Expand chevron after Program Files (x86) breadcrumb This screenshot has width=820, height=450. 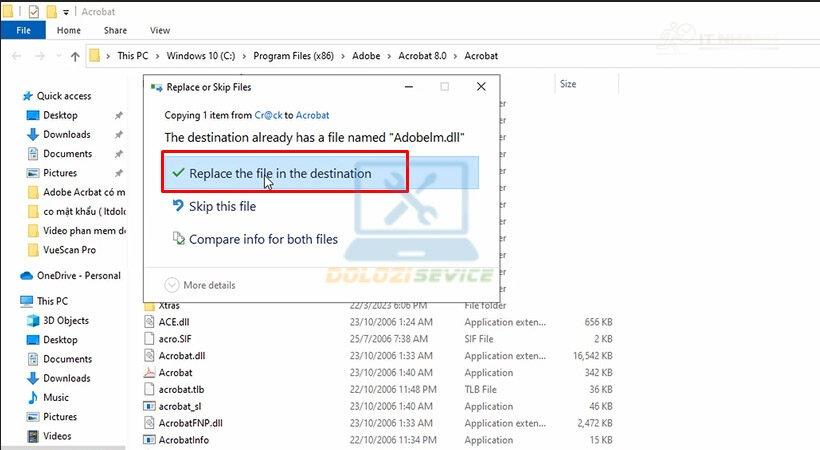(343, 56)
